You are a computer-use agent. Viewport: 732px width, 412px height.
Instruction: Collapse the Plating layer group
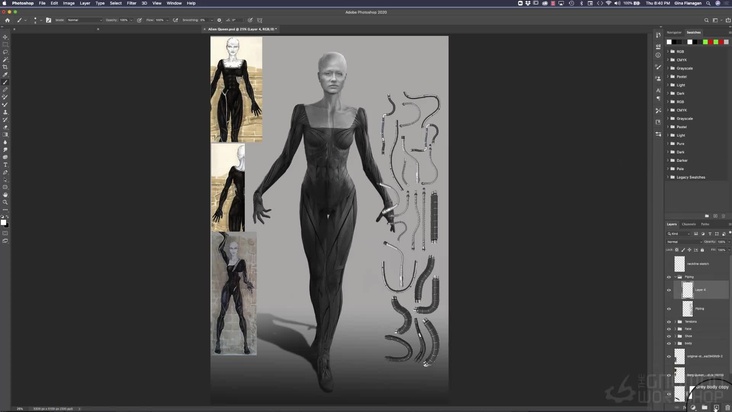pyautogui.click(x=675, y=277)
